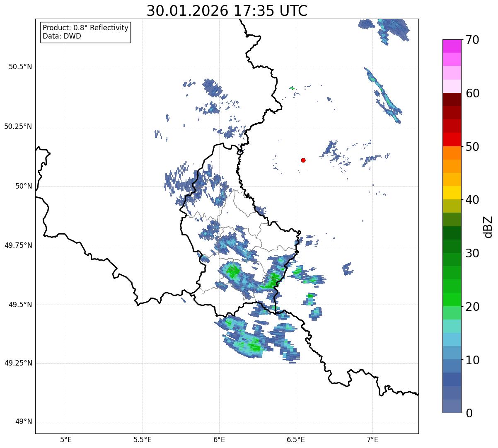Viewport: 498px width, 448px height.
Task: Click the 5.5°E longitude label
Action: (x=143, y=440)
